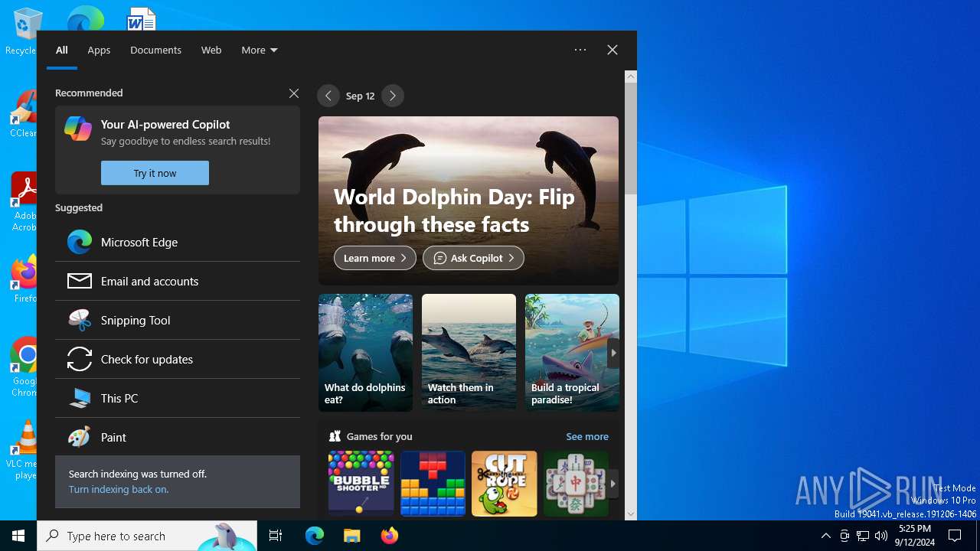This screenshot has width=980, height=551.
Task: Click the 'Games for you' heading
Action: tap(379, 436)
